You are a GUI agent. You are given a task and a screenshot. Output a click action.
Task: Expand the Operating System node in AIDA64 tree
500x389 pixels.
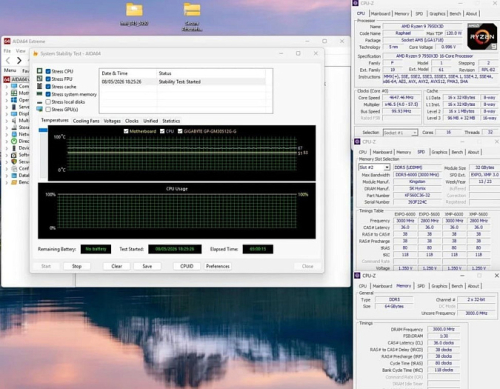[7, 100]
